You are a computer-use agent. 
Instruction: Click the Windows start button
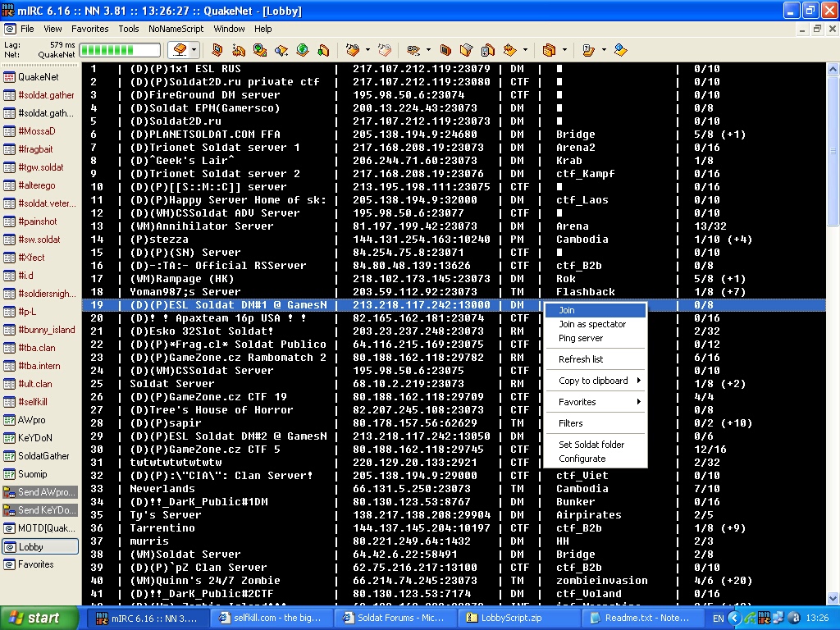(39, 619)
